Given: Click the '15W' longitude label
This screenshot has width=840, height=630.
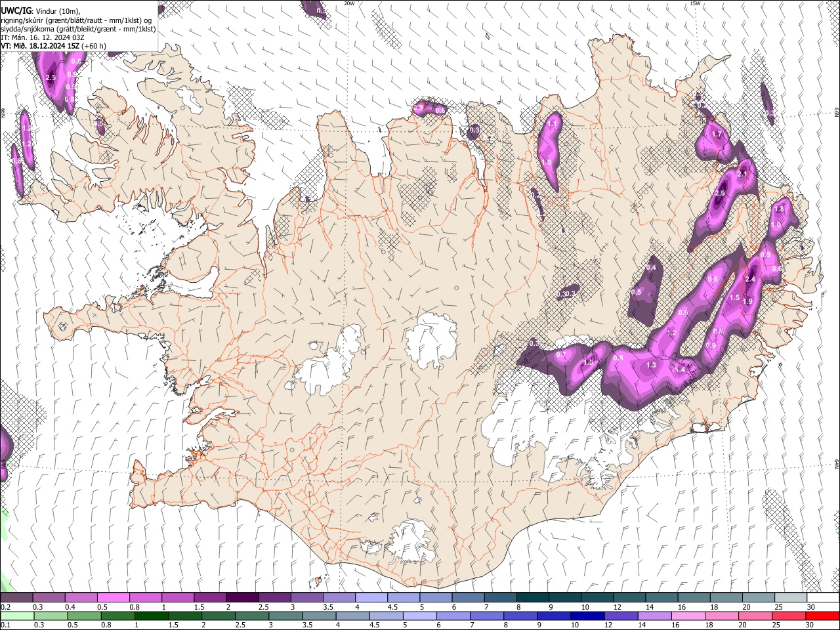Looking at the screenshot, I should point(695,3).
